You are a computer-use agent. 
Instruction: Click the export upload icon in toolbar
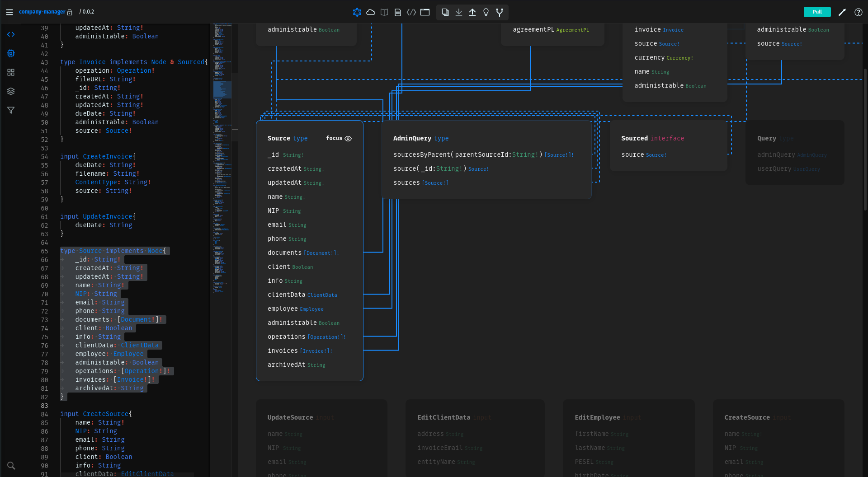pyautogui.click(x=472, y=12)
